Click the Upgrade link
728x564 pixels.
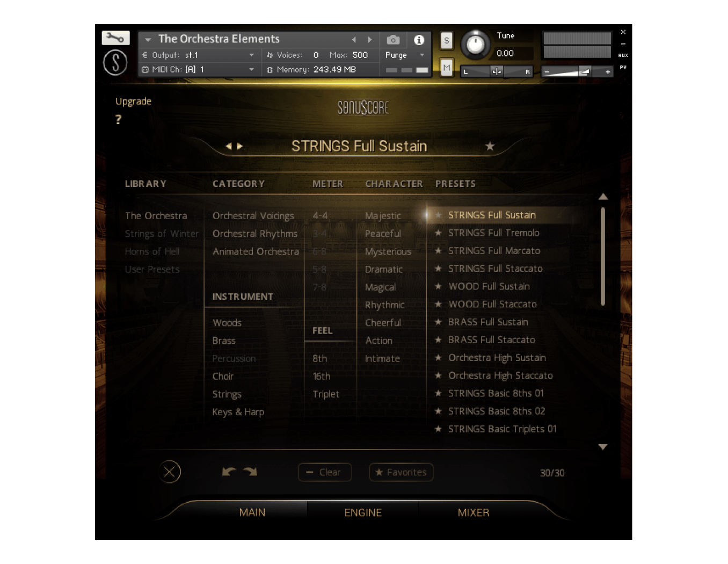pyautogui.click(x=133, y=102)
